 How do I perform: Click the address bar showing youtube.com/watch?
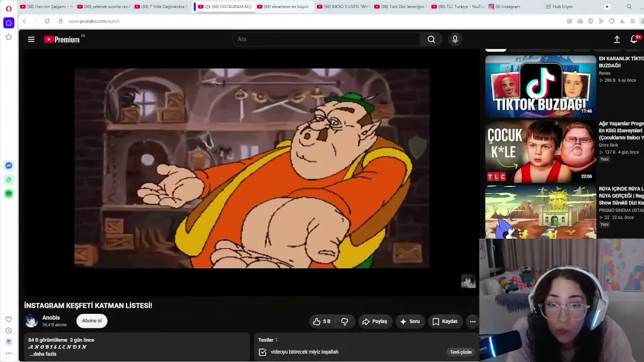[x=94, y=21]
